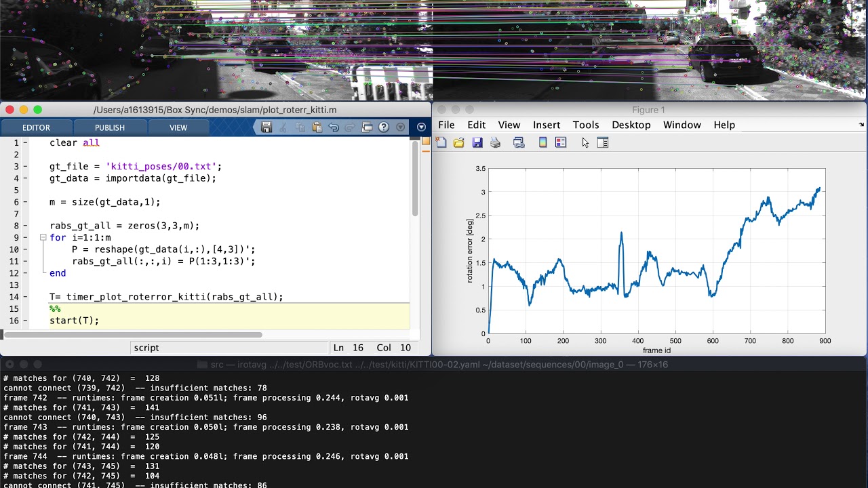
Task: Toggle breakpoint at line 10
Action: (x=25, y=249)
